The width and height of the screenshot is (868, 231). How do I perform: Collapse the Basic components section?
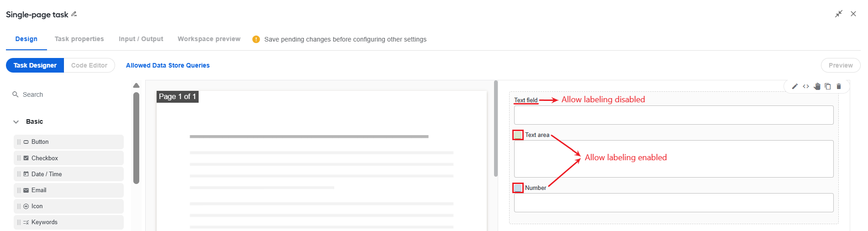point(16,122)
